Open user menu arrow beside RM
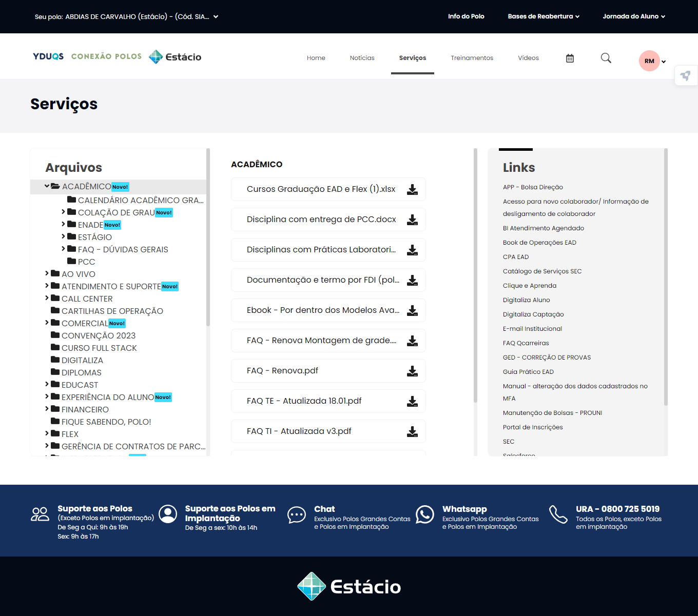Viewport: 698px width, 616px height. 664,62
